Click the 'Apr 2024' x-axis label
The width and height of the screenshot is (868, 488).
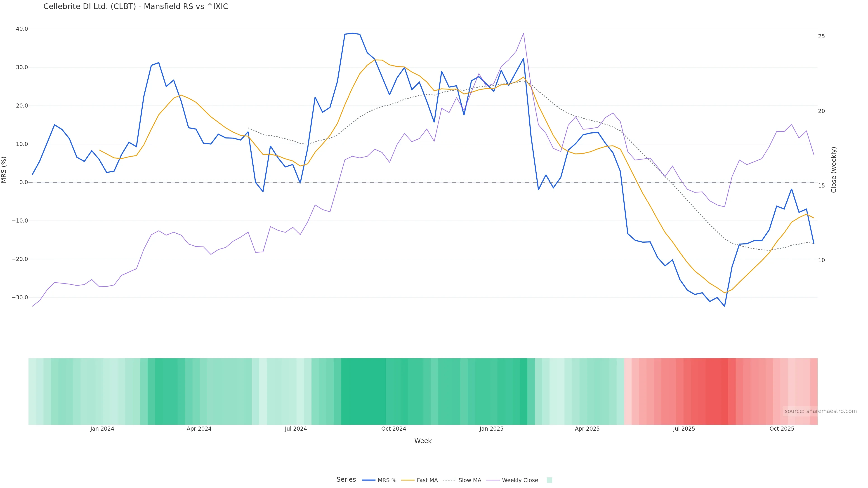click(x=199, y=429)
